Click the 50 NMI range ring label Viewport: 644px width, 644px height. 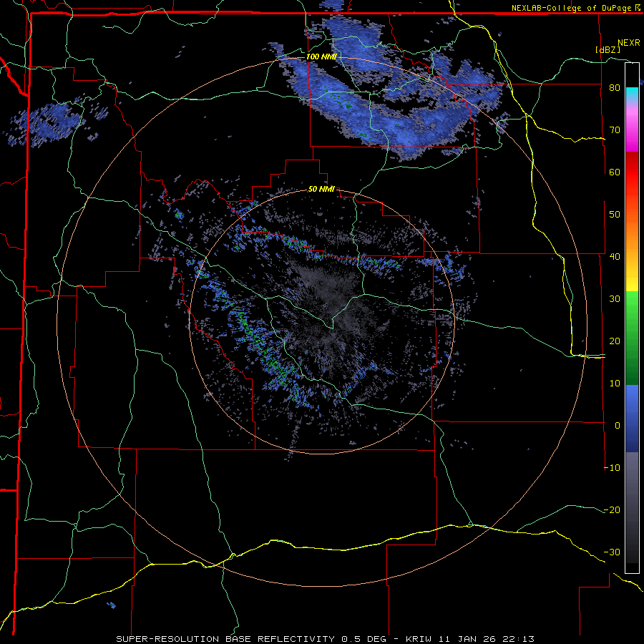321,189
